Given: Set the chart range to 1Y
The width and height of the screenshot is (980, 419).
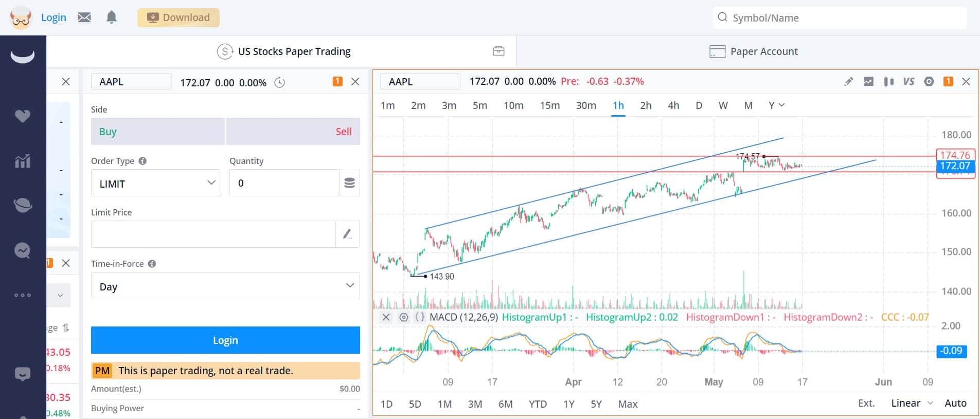Looking at the screenshot, I should tap(568, 404).
